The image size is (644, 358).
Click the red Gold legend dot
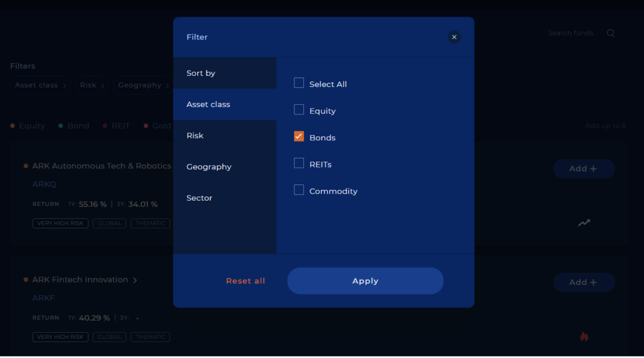[x=145, y=125]
